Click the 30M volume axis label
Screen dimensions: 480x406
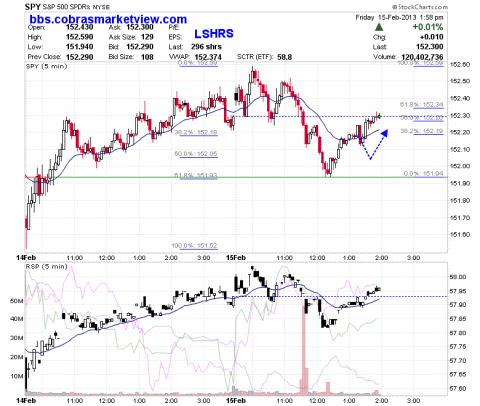tap(16, 338)
